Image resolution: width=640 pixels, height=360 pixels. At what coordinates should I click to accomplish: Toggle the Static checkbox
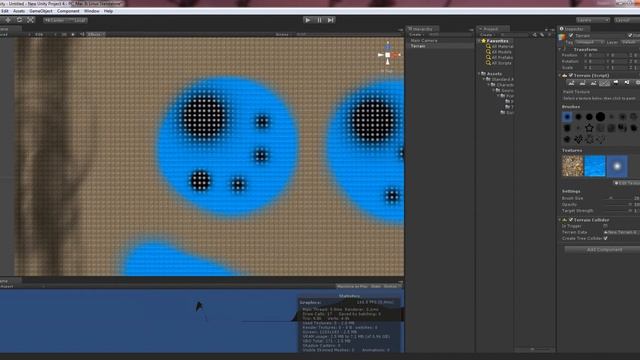click(x=630, y=36)
